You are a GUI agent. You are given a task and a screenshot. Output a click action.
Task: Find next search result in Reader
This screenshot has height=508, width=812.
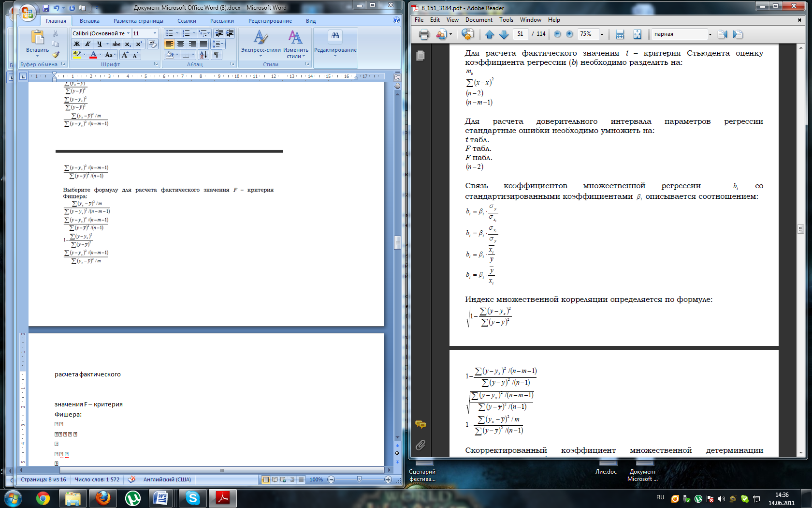pos(738,34)
